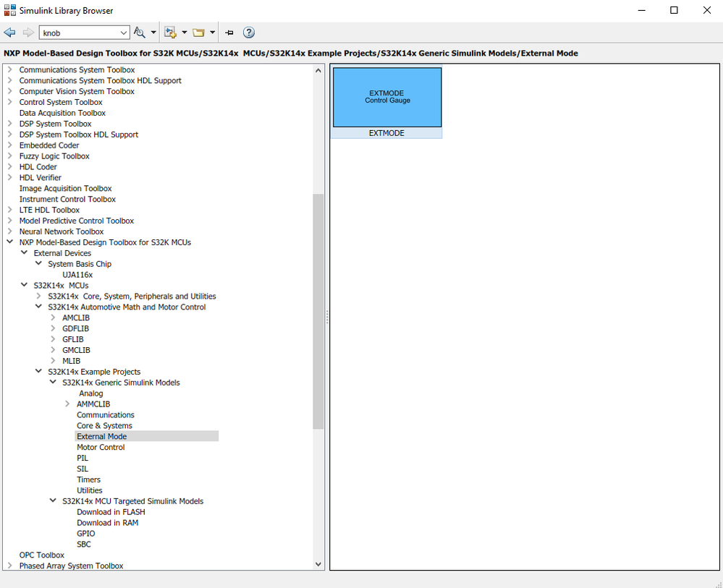
Task: Expand Fuzzy Logic Toolbox node
Action: (10, 155)
